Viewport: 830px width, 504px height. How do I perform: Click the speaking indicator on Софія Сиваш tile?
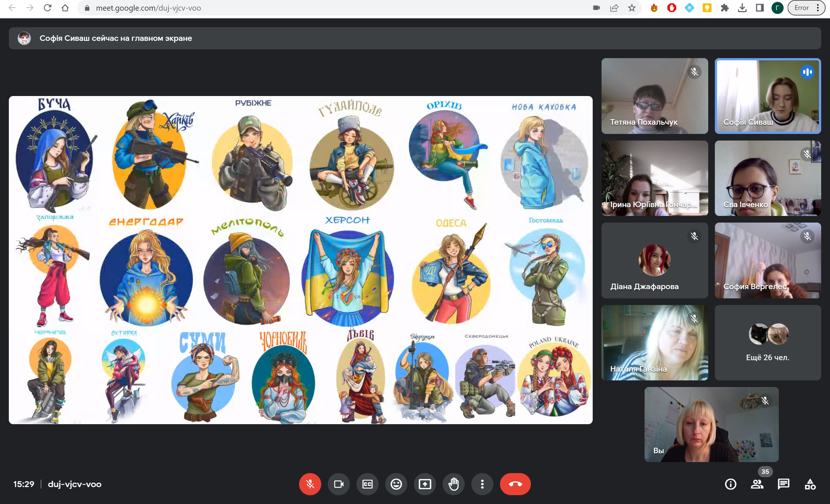click(808, 72)
